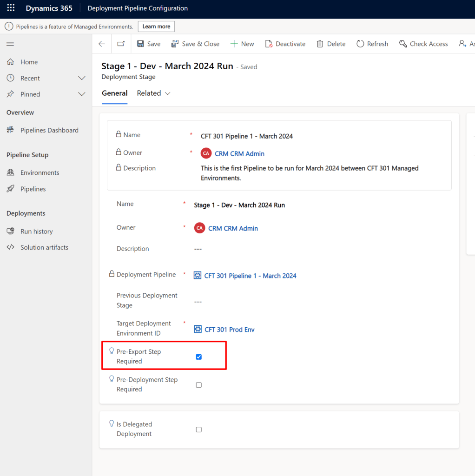The image size is (475, 476).
Task: Enable Is Delegated Deployment
Action: (199, 430)
